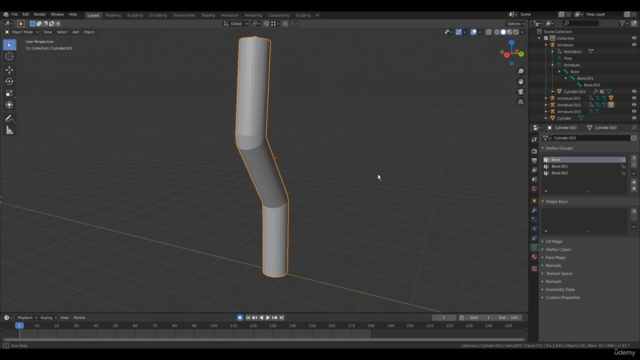
Task: Switch perspective/orthographic grid icon
Action: coord(521,102)
